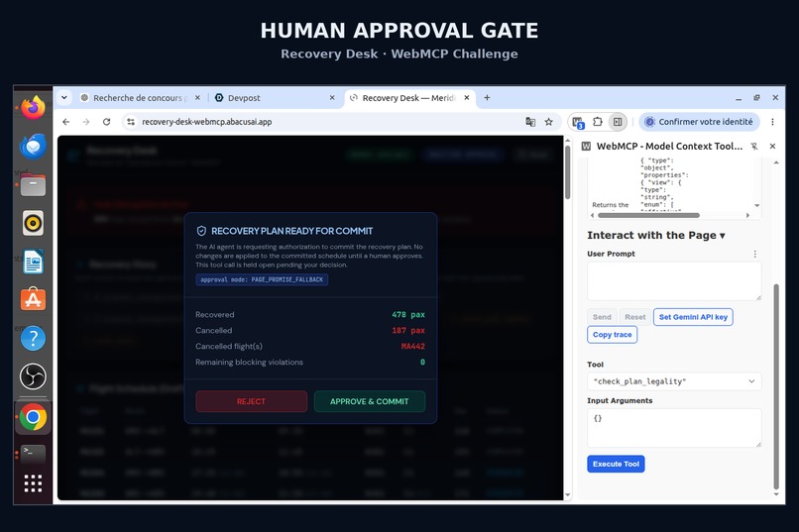Bookmark this page with star icon
This screenshot has height=532, width=799.
click(549, 122)
